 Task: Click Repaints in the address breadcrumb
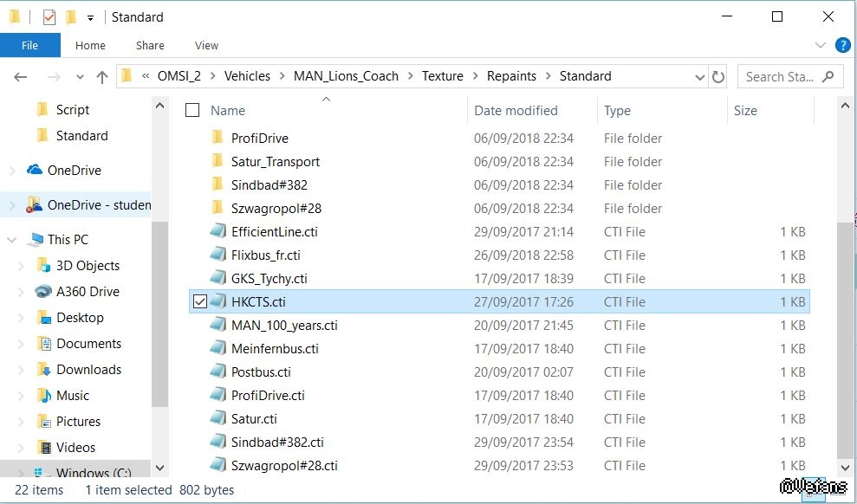(511, 76)
